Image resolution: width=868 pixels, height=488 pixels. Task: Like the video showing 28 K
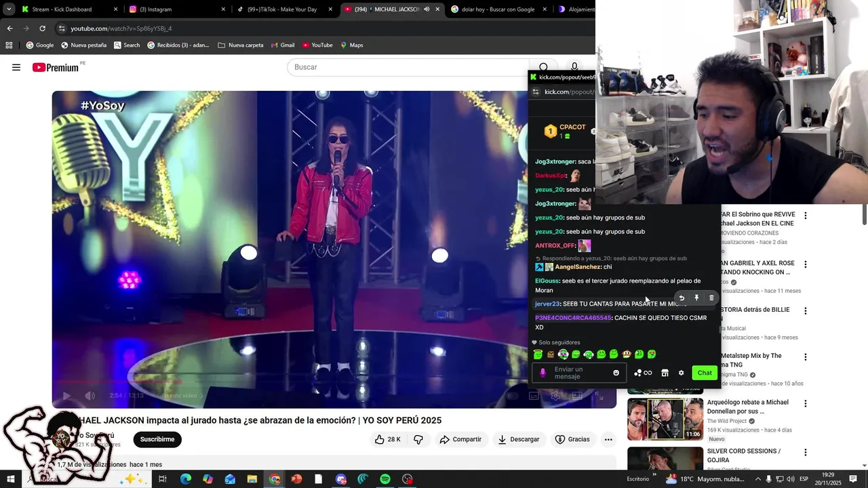point(388,439)
